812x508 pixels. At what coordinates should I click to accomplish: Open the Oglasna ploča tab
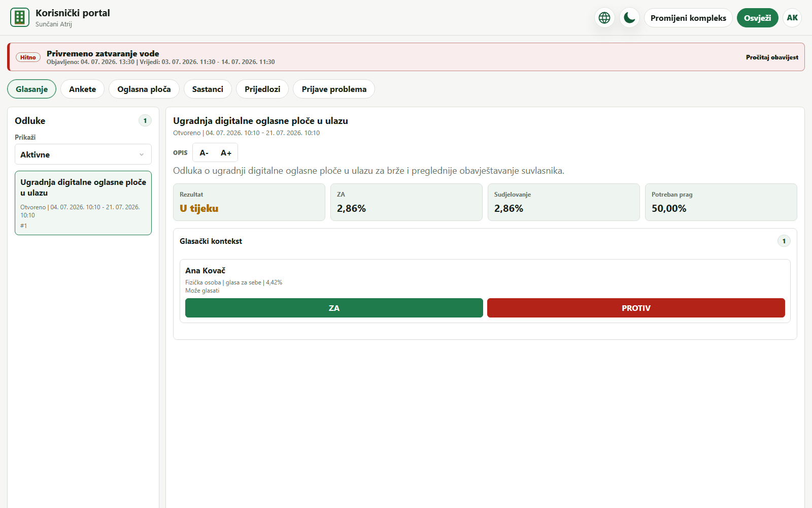144,89
